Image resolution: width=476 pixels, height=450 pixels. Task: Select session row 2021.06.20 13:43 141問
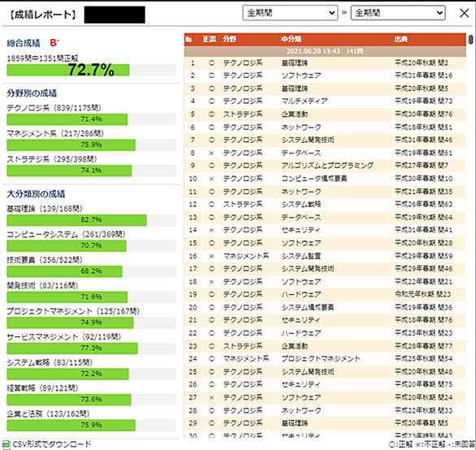325,51
